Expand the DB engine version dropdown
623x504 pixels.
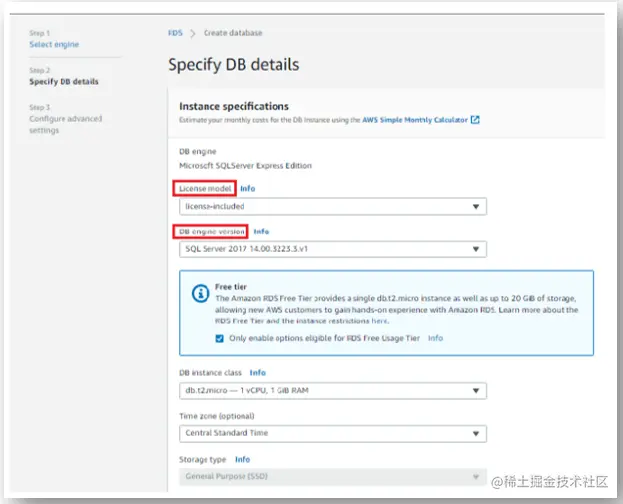click(333, 249)
